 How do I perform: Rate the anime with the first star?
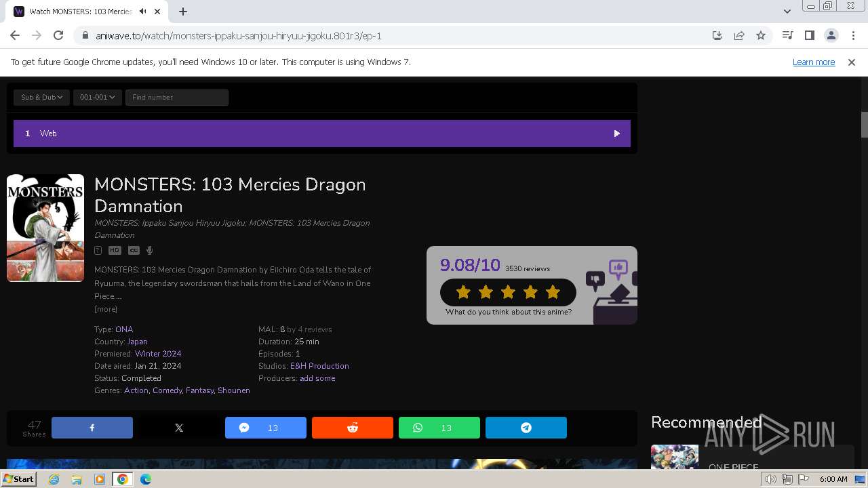[464, 292]
